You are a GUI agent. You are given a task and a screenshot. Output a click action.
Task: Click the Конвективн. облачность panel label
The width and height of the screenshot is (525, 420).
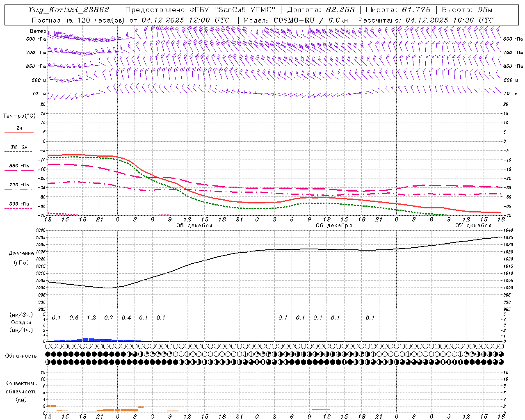click(x=21, y=391)
